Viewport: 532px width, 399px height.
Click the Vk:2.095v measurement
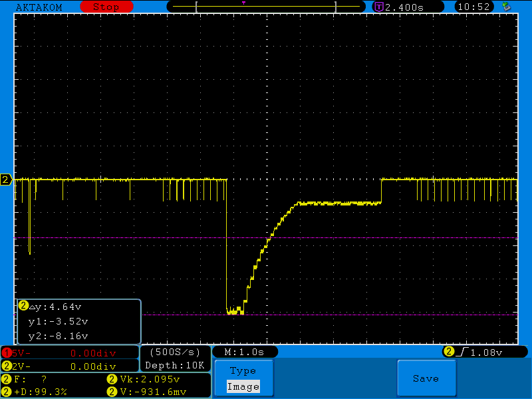[x=150, y=379]
